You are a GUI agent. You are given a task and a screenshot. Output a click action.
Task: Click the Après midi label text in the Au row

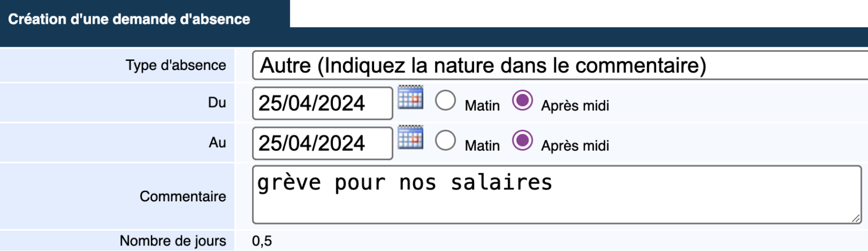(x=575, y=146)
